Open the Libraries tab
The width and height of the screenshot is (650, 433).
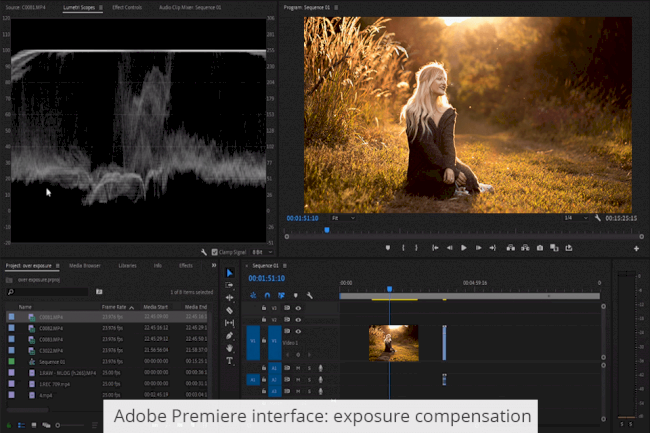[x=127, y=266]
